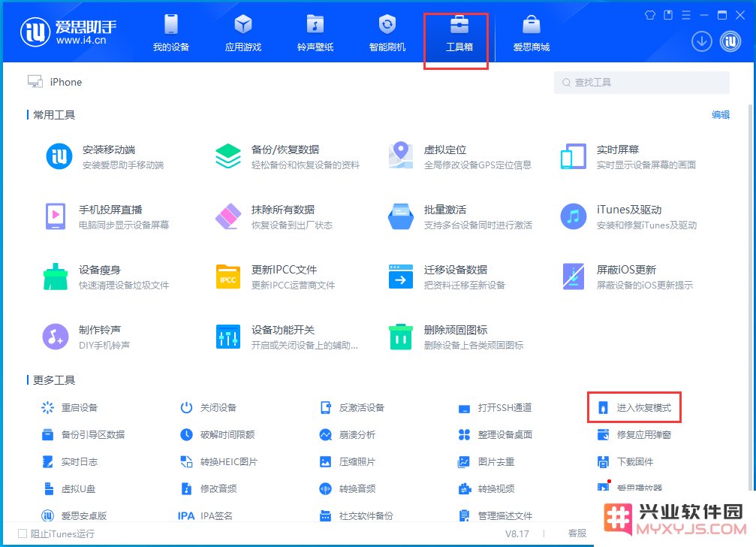The height and width of the screenshot is (547, 756).
Task: Open 虚拟U盘
Action: (x=68, y=488)
